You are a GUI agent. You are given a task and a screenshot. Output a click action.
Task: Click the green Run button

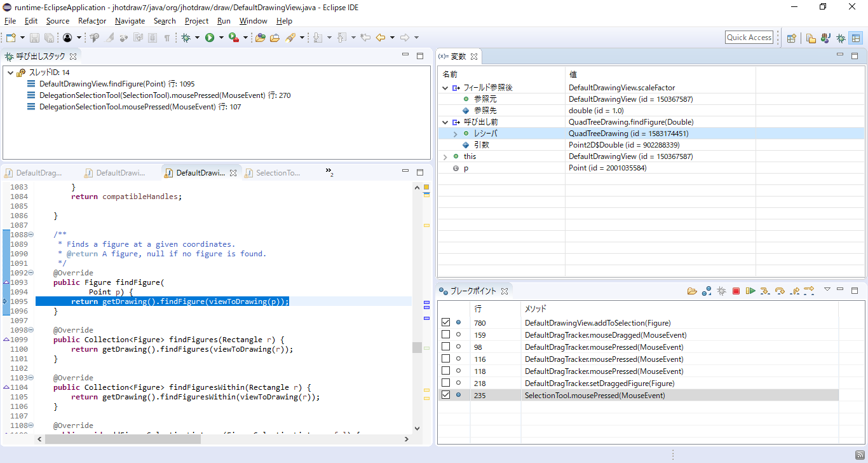pyautogui.click(x=210, y=38)
